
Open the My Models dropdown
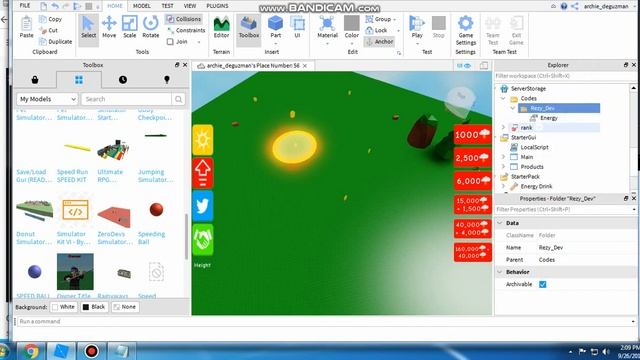47,99
